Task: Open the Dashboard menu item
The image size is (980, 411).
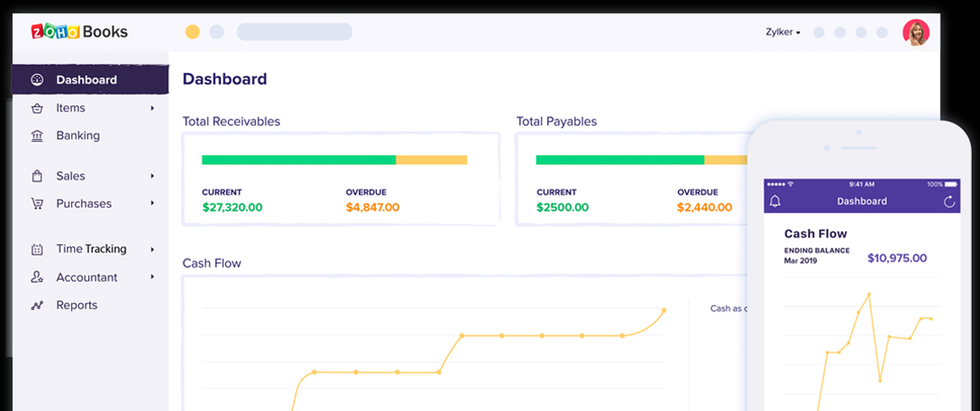Action: (x=90, y=79)
